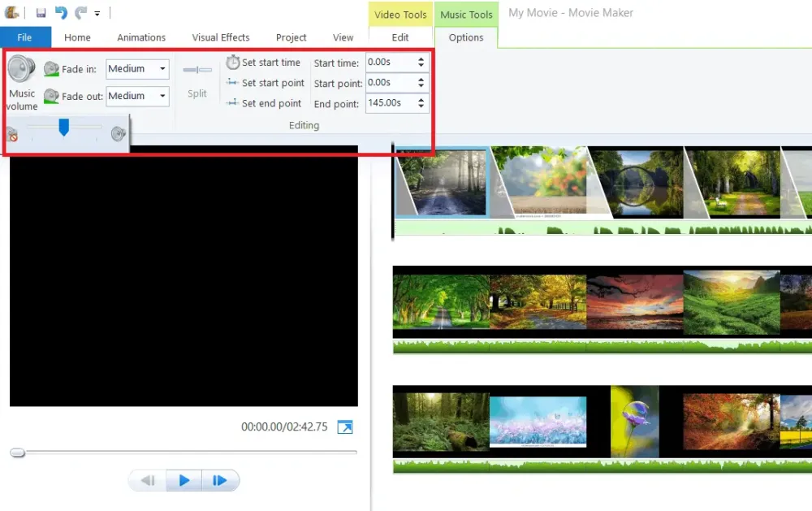The height and width of the screenshot is (511, 812).
Task: Open the quick access toolbar customize arrow
Action: (x=97, y=14)
